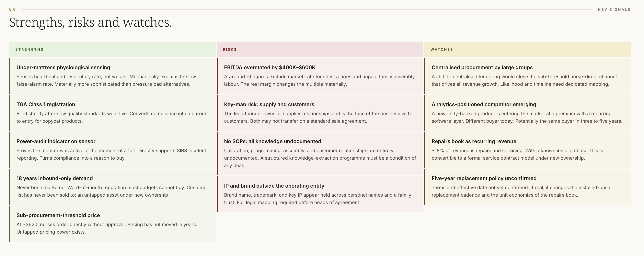The height and width of the screenshot is (256, 644).
Task: Open the TGA Class 1 registration card
Action: pyautogui.click(x=112, y=113)
